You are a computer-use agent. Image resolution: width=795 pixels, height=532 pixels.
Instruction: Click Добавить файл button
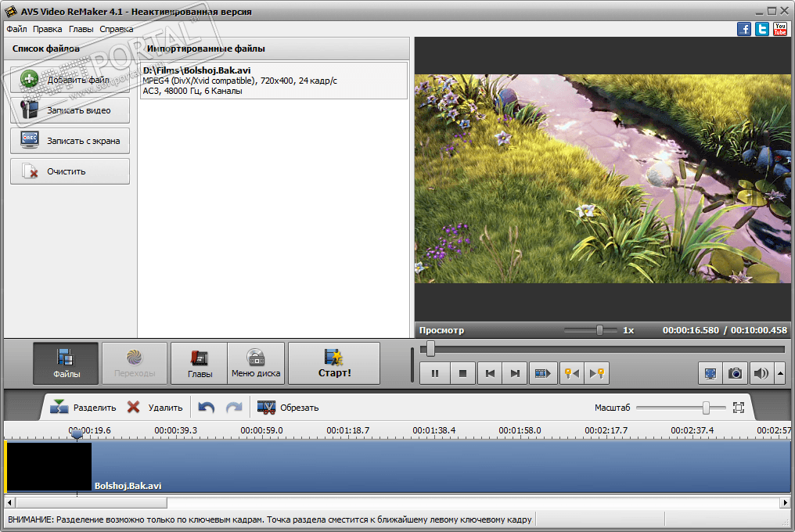[x=70, y=80]
